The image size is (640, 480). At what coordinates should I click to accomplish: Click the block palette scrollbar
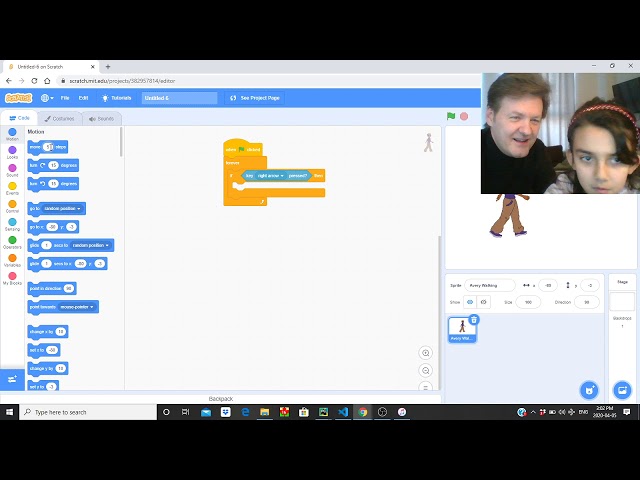(x=121, y=142)
